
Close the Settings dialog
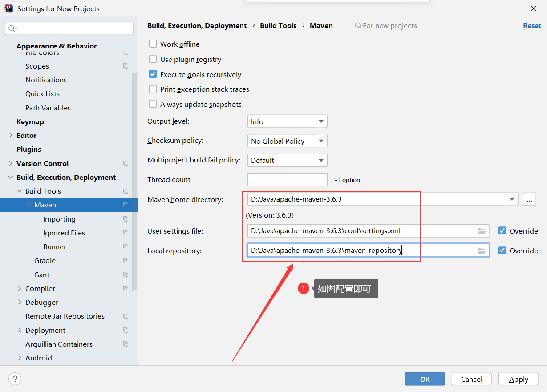pyautogui.click(x=534, y=8)
